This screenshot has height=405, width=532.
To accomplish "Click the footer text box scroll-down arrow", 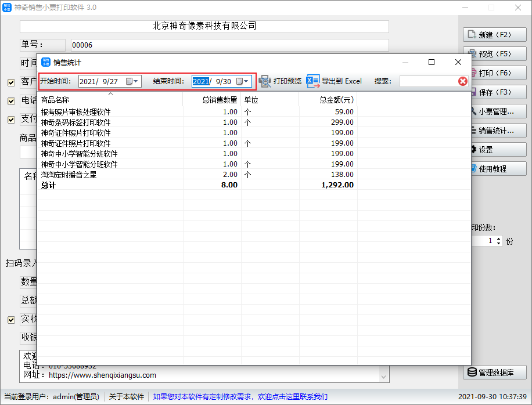I will (383, 377).
